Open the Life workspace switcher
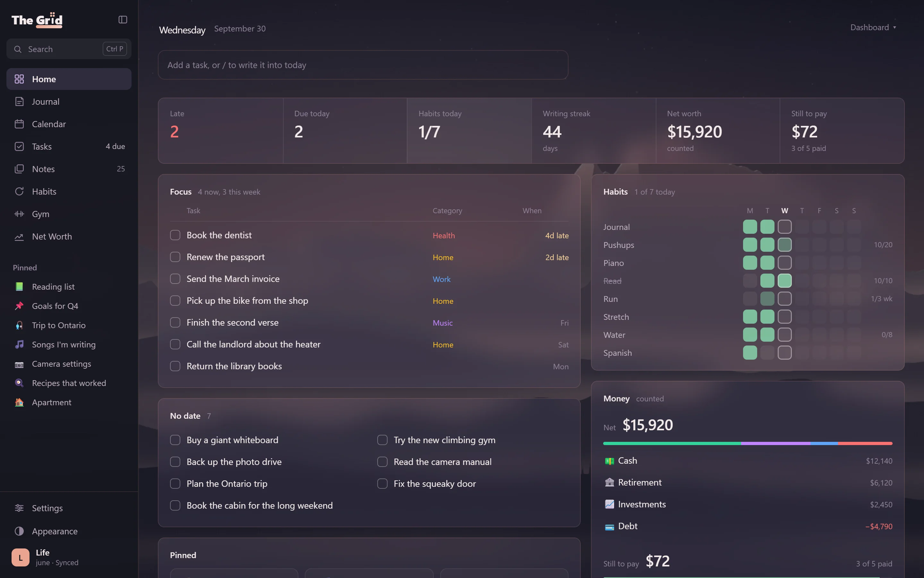 pos(69,557)
